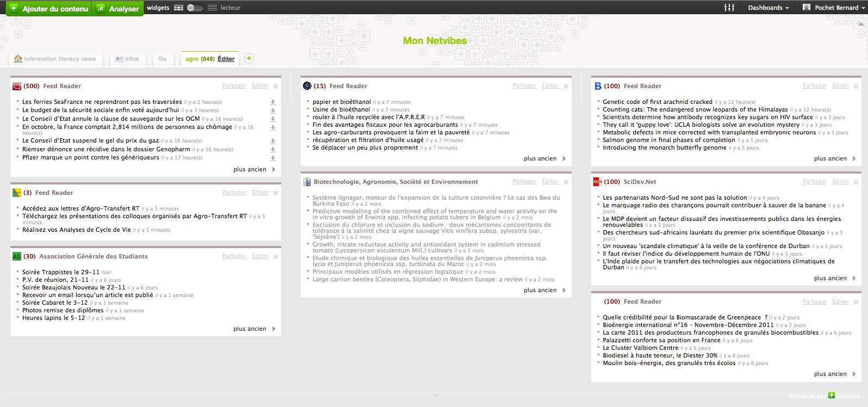Click Éditer on Biotechnologie, Agronomie widget

550,182
